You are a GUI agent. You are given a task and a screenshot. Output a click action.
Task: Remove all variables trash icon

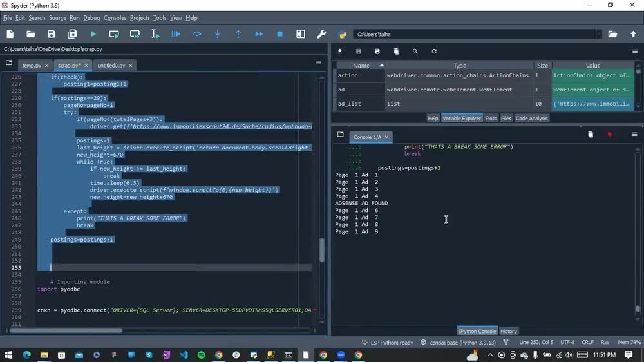[396, 52]
